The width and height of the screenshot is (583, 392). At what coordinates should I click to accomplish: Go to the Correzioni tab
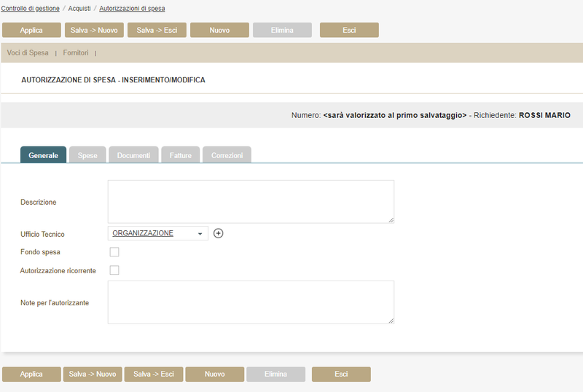[227, 155]
